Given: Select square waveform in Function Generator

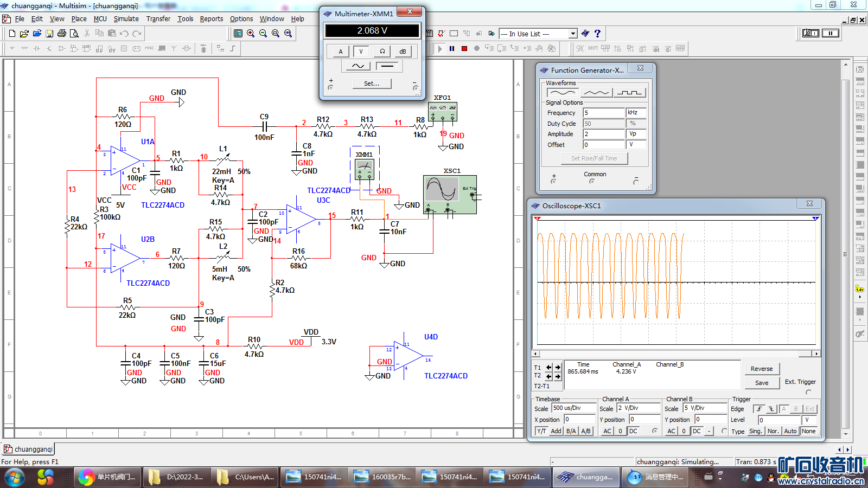Looking at the screenshot, I should click(x=629, y=93).
